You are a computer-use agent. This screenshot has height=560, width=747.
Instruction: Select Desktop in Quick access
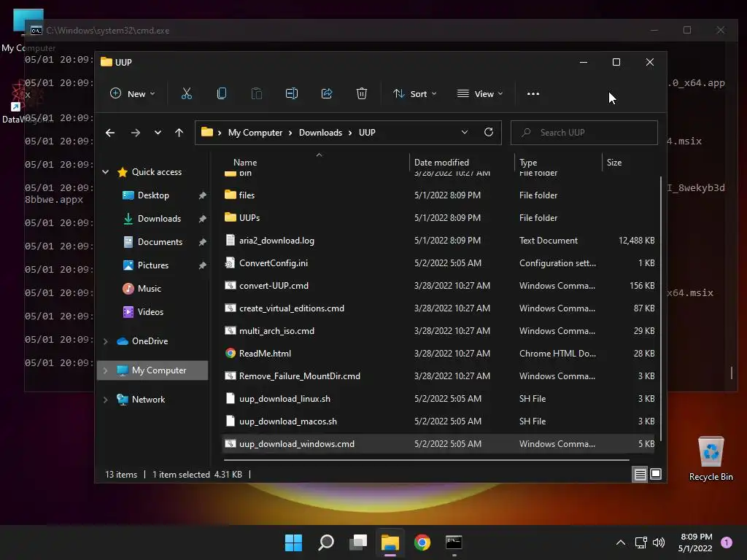point(153,195)
